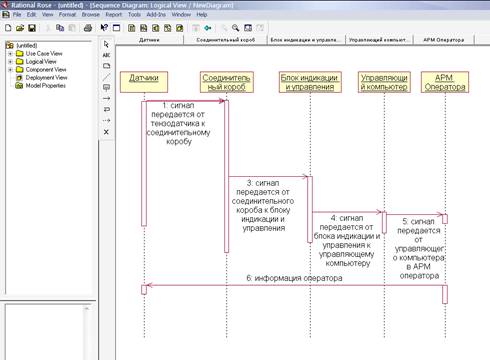The width and height of the screenshot is (490, 360).
Task: Expand the Component View tree node
Action: [10, 69]
